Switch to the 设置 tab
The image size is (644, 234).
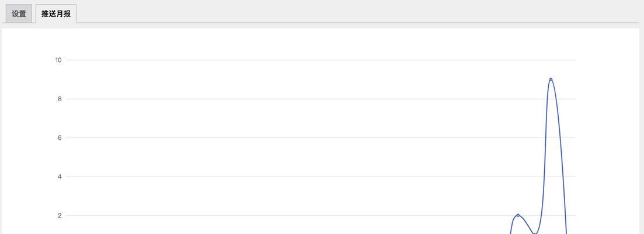click(x=19, y=13)
